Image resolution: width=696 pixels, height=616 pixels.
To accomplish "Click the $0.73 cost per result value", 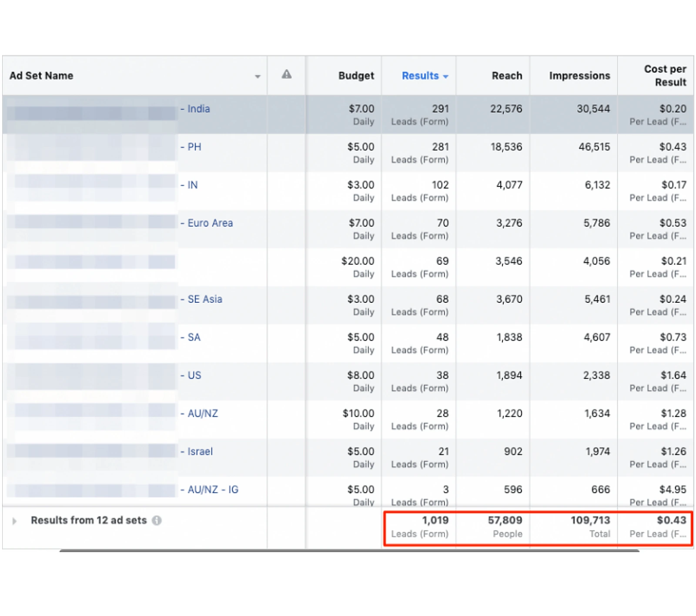I will click(x=673, y=337).
